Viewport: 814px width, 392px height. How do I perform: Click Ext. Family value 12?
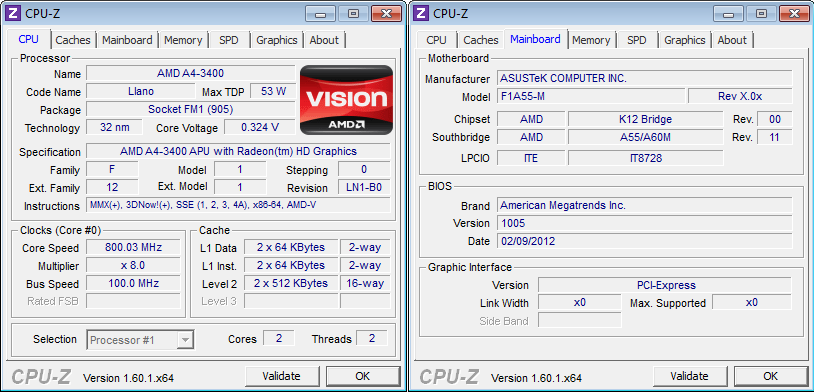pos(112,187)
